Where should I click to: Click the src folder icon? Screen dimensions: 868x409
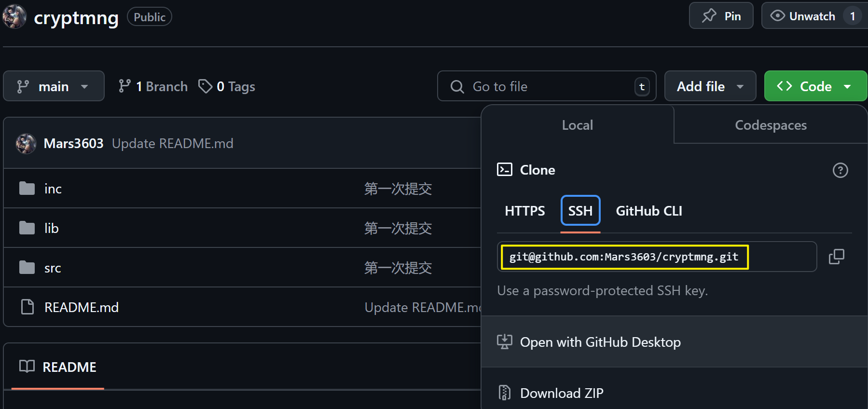27,267
